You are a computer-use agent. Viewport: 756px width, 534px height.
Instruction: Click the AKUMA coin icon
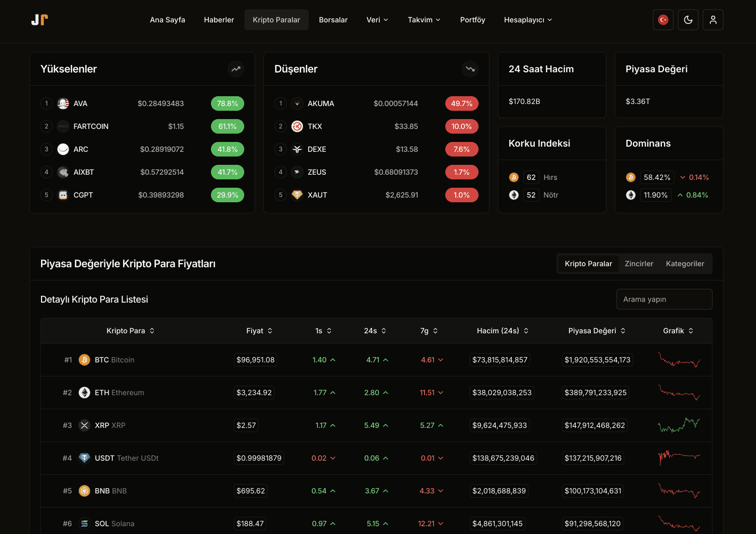click(297, 103)
